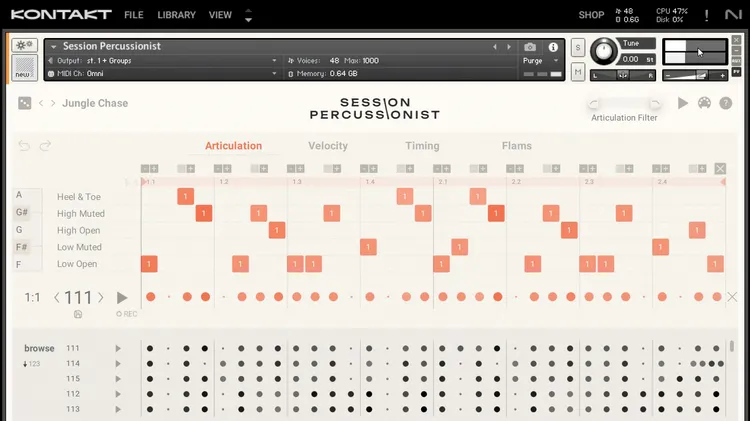This screenshot has width=750, height=421.
Task: Toggle the REC record button
Action: (126, 314)
